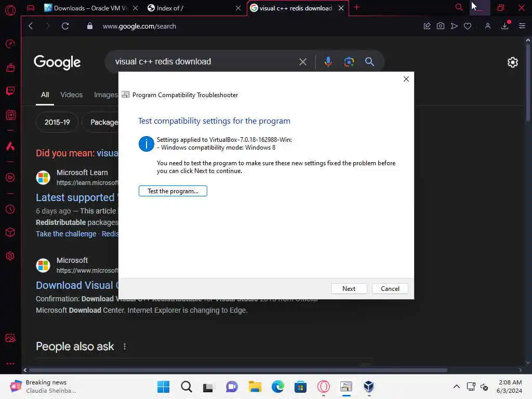
Task: Reload the current page
Action: coord(65,26)
